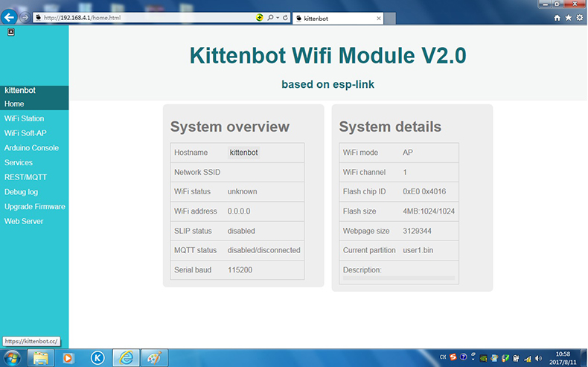Open the IE tools gear icon

[579, 17]
